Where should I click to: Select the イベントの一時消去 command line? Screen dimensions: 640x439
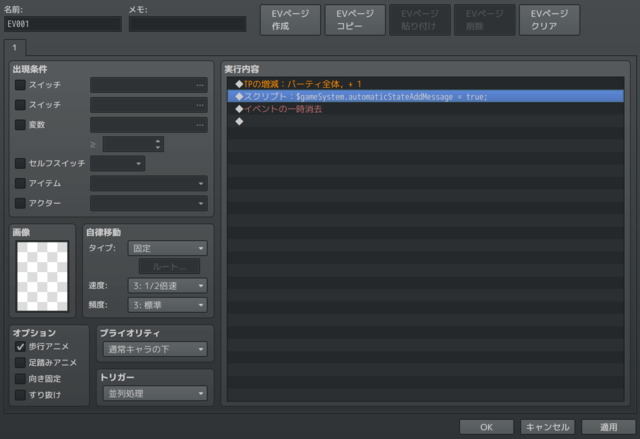click(426, 109)
